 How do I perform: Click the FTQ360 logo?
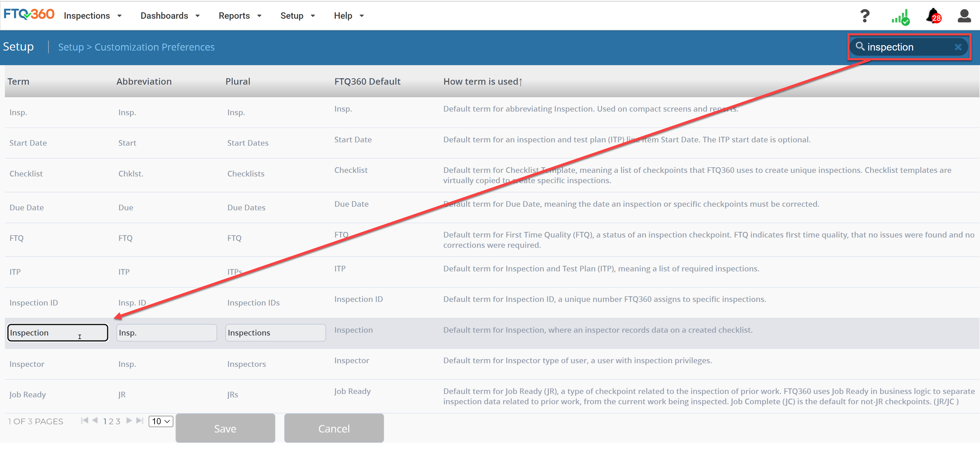click(29, 14)
